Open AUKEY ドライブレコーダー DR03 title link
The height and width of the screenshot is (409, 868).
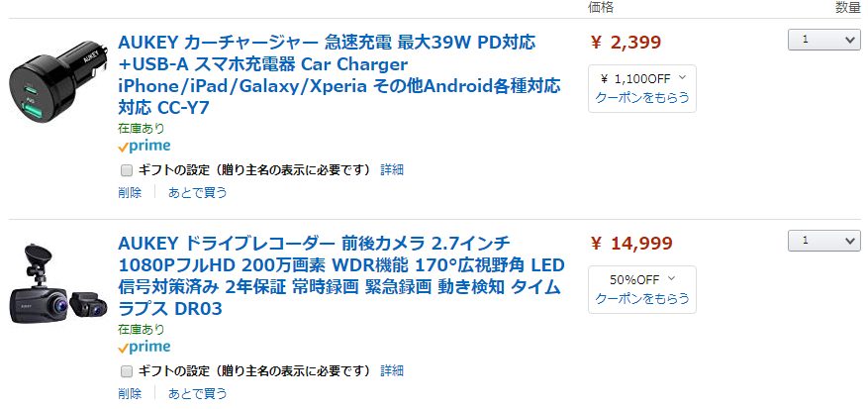click(341, 275)
